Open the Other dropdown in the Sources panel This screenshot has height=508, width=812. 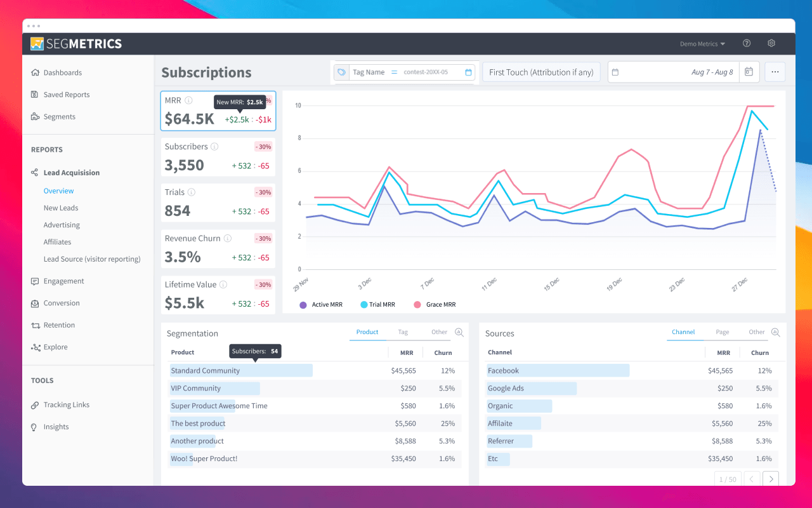756,331
